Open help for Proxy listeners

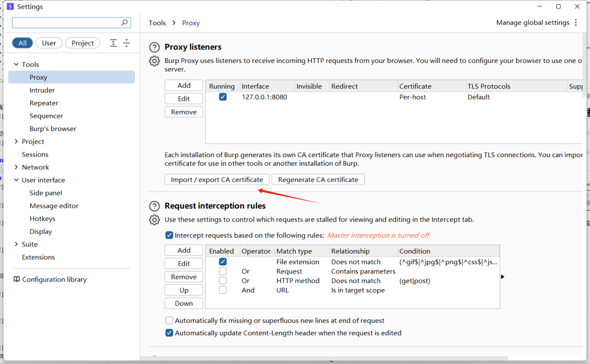154,47
